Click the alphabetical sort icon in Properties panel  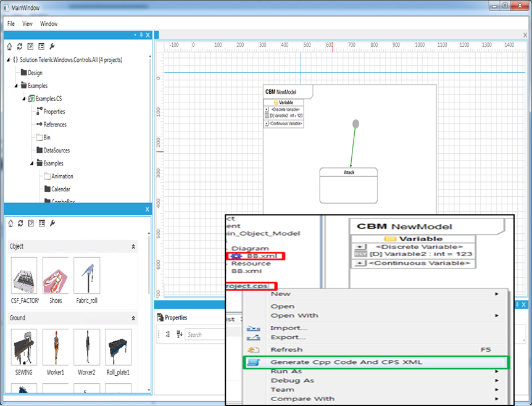[x=180, y=334]
